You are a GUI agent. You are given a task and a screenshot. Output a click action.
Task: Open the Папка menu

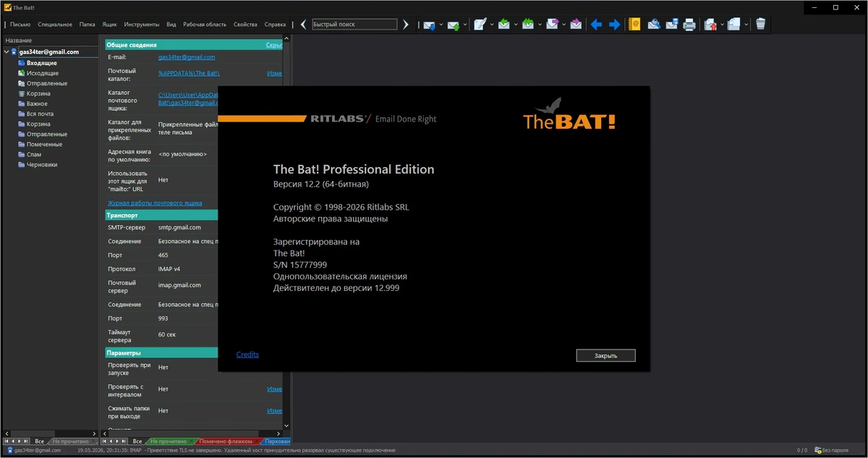click(88, 24)
